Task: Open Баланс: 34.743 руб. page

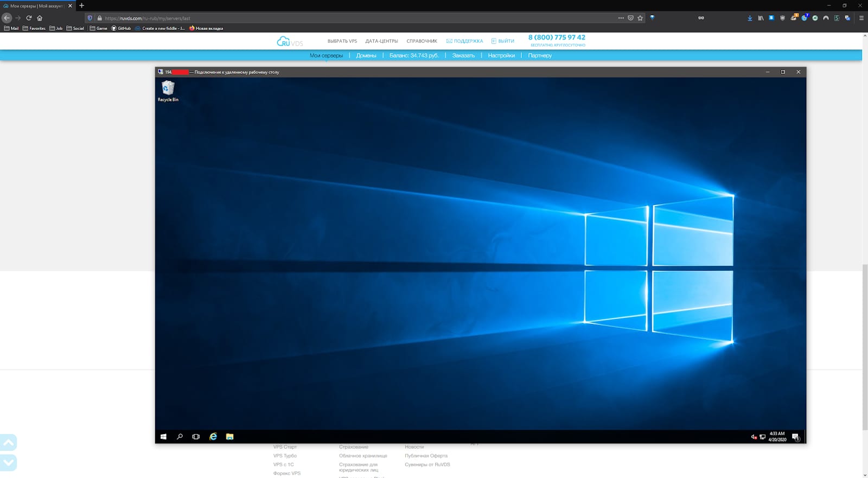Action: (413, 55)
